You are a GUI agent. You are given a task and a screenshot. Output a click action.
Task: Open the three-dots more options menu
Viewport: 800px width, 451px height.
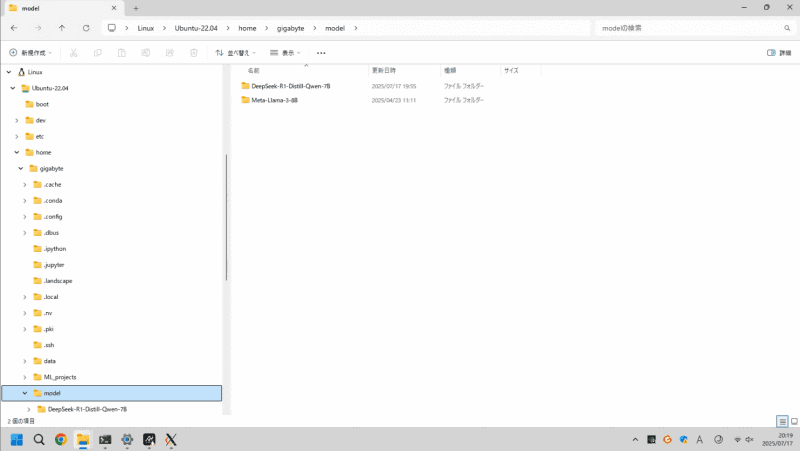point(321,53)
